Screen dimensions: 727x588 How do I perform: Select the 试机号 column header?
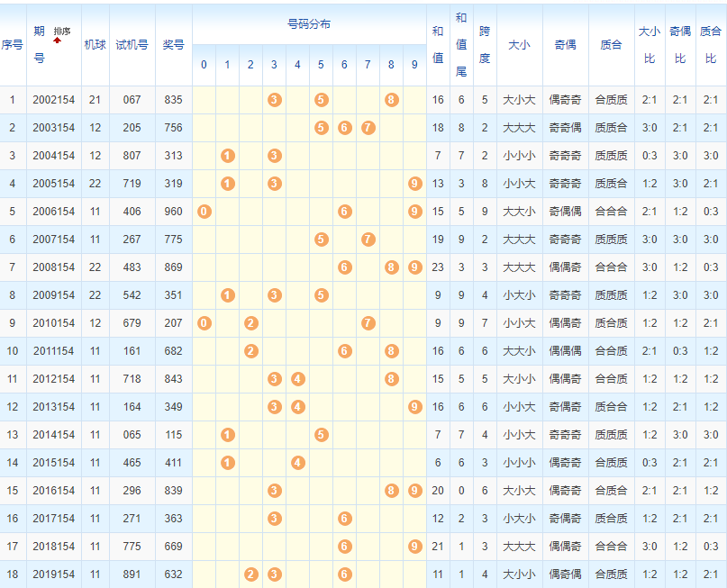(132, 44)
